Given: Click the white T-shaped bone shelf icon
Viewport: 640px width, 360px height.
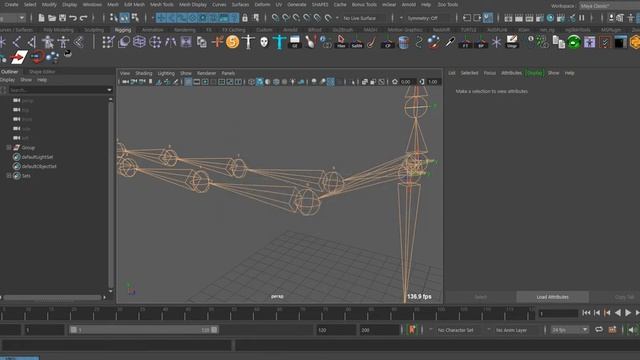Looking at the screenshot, I should pyautogui.click(x=248, y=42).
